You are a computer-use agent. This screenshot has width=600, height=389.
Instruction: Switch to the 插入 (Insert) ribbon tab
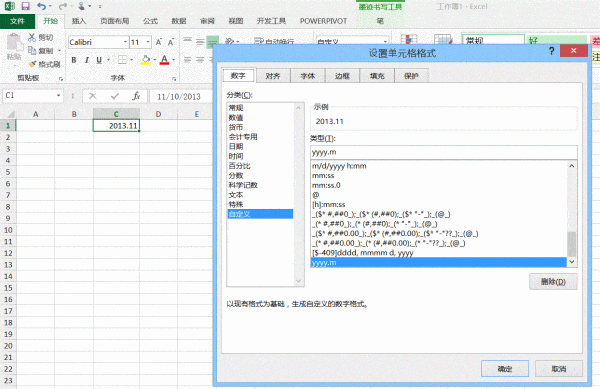click(x=79, y=21)
